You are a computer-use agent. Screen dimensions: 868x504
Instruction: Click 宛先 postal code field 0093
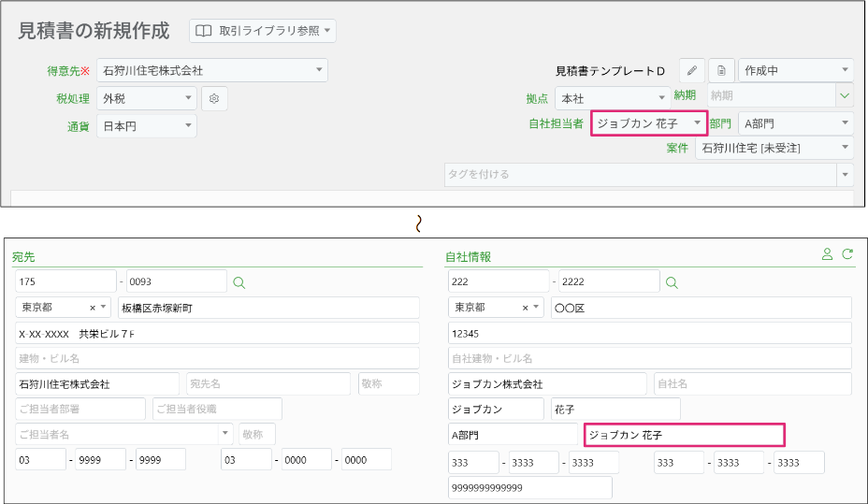coord(177,281)
